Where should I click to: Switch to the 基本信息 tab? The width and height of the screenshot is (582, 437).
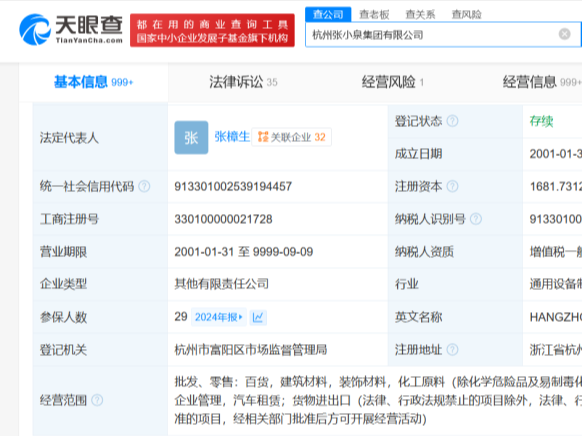tap(94, 82)
